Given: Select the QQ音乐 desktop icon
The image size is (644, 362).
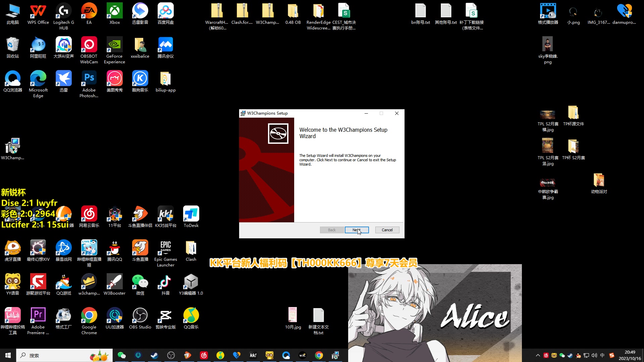Looking at the screenshot, I should pos(191,319).
